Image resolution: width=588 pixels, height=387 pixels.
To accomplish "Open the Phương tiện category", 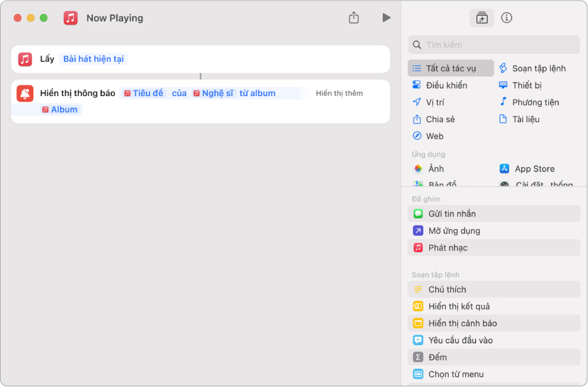I will (529, 102).
